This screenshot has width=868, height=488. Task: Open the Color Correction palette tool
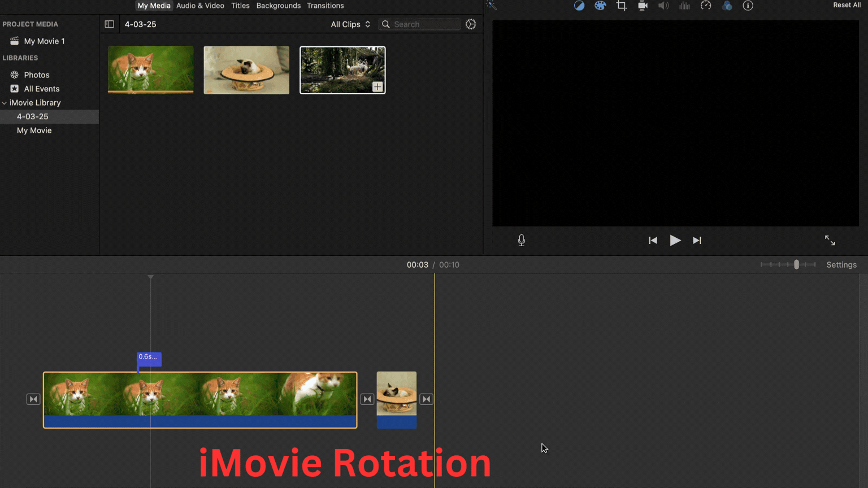click(x=600, y=6)
